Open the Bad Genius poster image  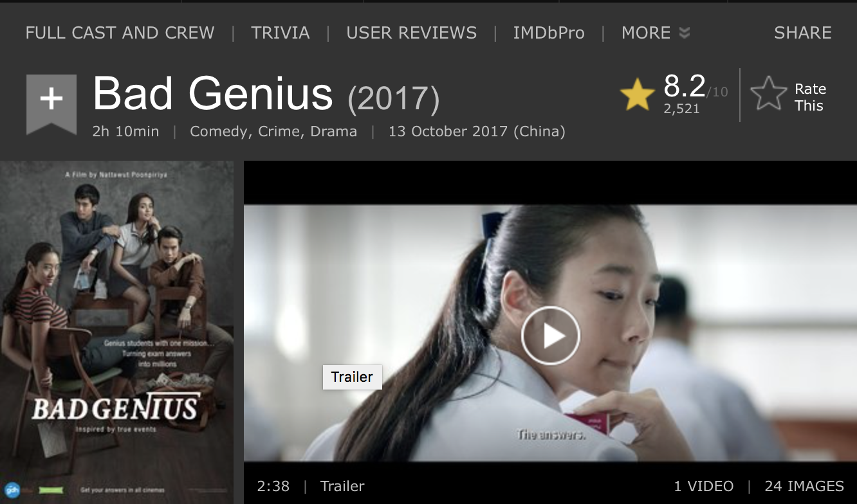click(117, 332)
